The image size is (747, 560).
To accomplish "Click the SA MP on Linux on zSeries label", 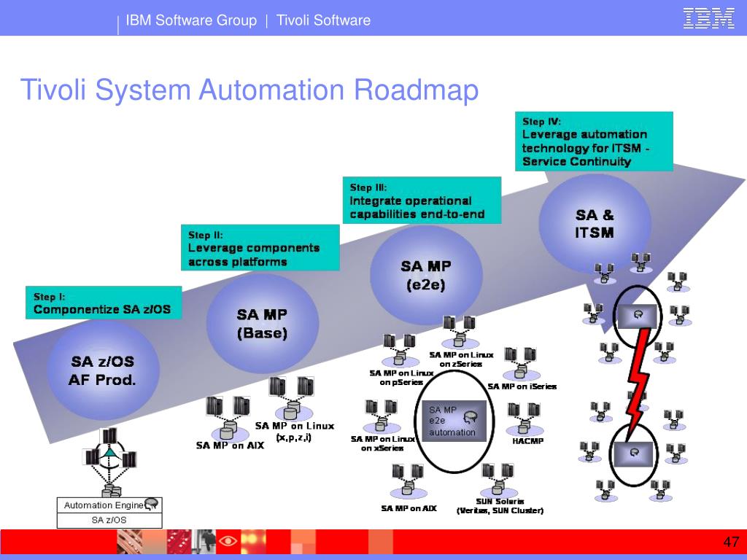I will [x=461, y=359].
